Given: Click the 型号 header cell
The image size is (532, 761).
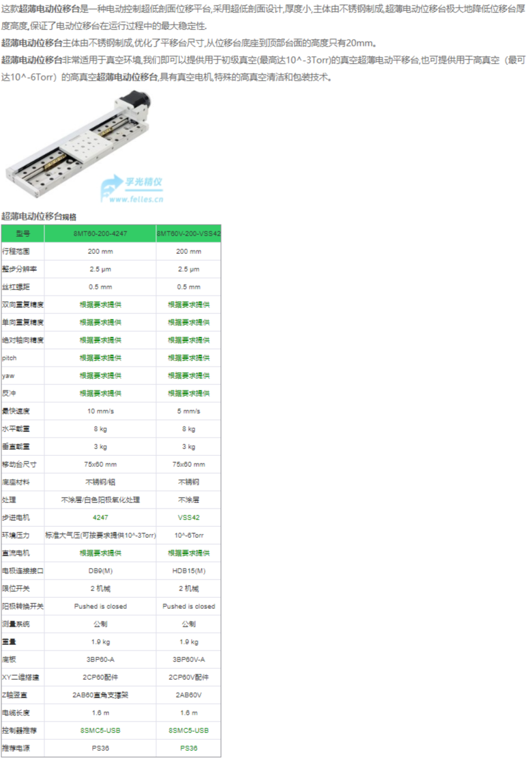Looking at the screenshot, I should click(23, 233).
